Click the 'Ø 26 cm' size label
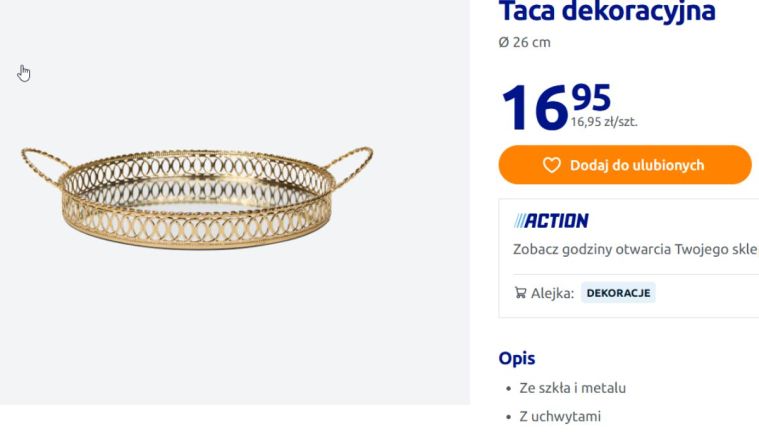Image resolution: width=759 pixels, height=443 pixels. (x=524, y=43)
